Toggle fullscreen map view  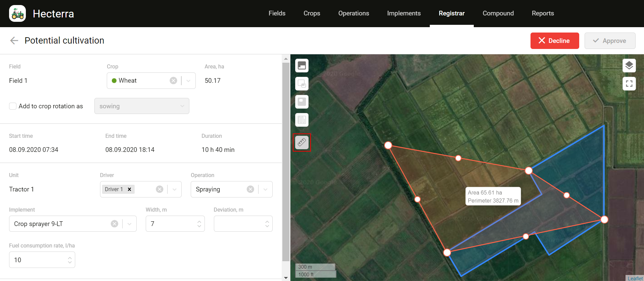click(x=629, y=83)
